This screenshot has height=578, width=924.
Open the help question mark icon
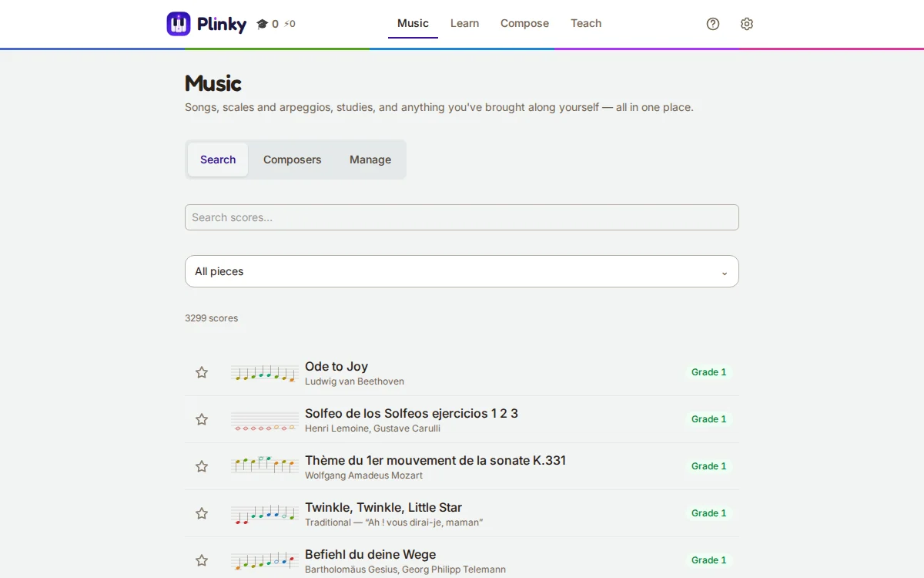pyautogui.click(x=713, y=24)
